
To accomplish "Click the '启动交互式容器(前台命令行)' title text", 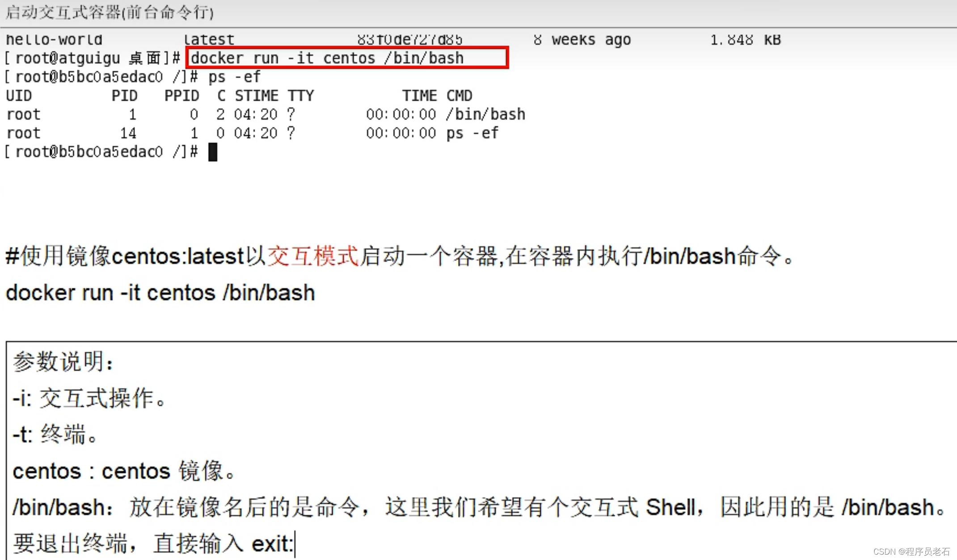I will point(110,13).
